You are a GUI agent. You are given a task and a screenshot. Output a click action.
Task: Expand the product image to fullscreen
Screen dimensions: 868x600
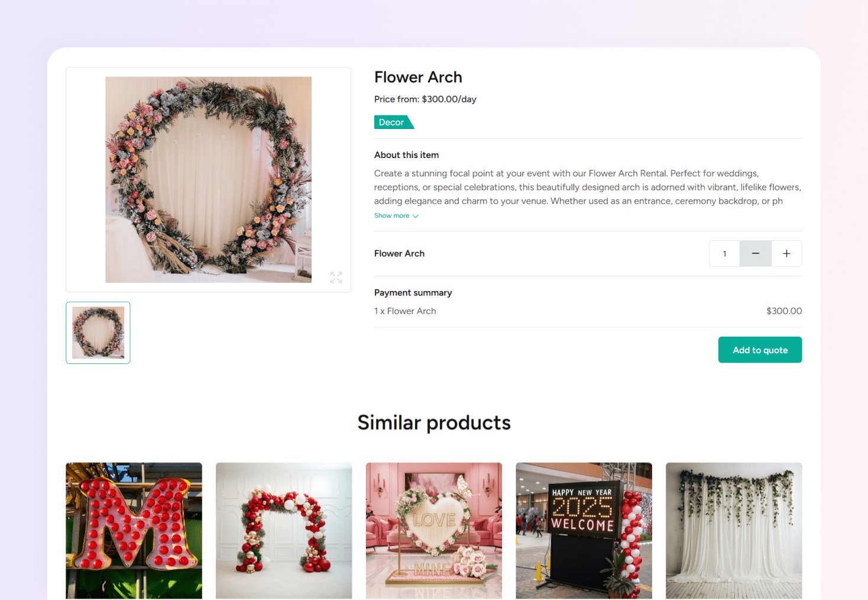point(336,277)
